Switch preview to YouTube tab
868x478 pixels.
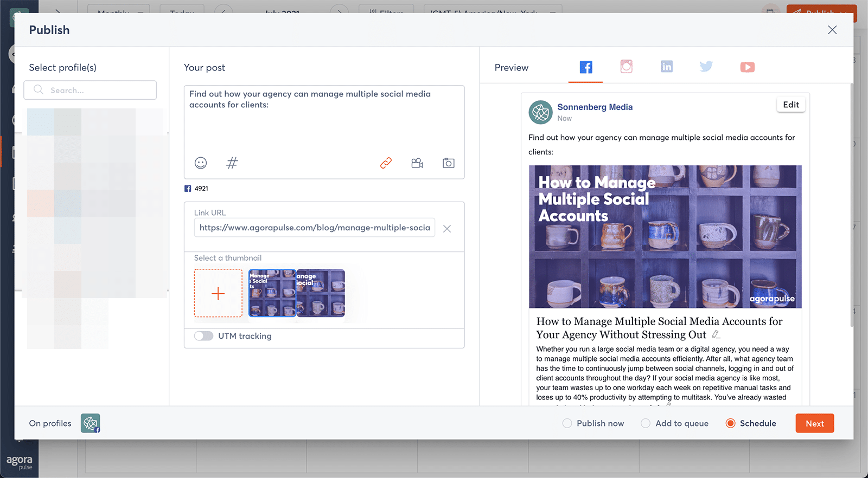(748, 67)
